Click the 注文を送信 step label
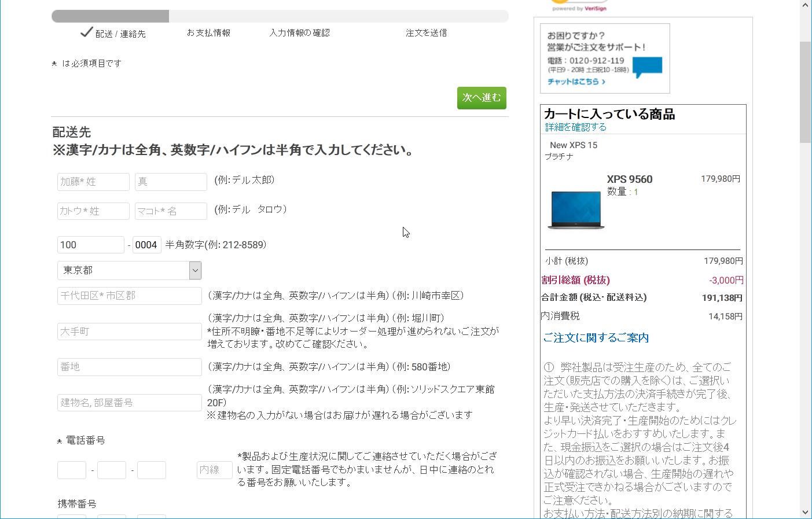This screenshot has height=519, width=812. 426,33
